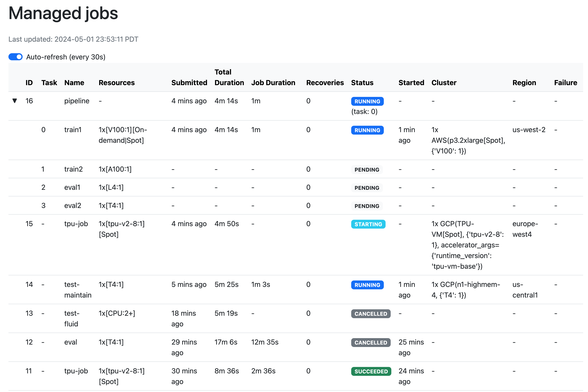Click the RUNNING badge on test-maintain
The image size is (588, 392).
[x=367, y=285]
